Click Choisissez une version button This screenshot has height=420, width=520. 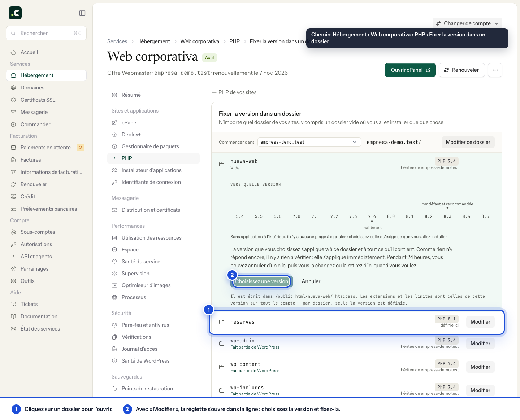tap(262, 281)
